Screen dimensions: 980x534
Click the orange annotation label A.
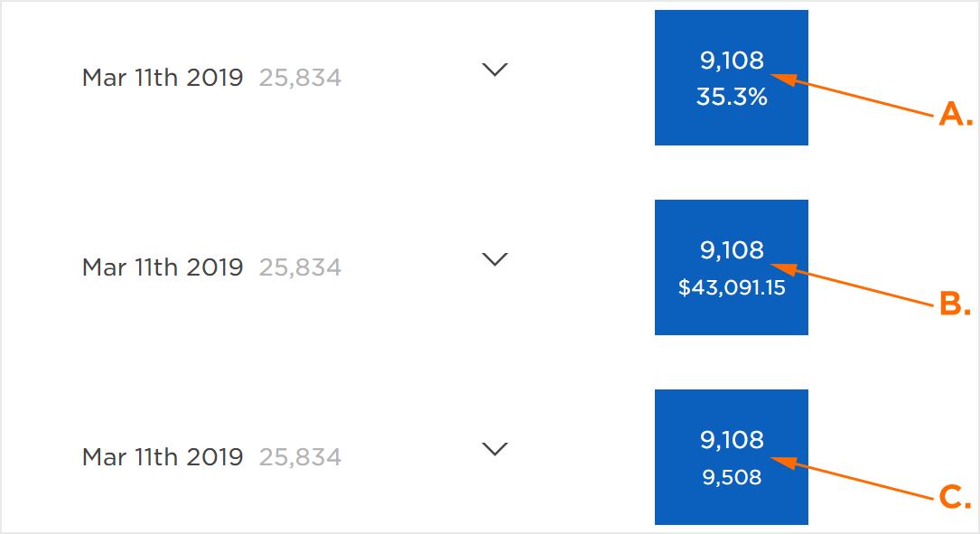coord(955,115)
